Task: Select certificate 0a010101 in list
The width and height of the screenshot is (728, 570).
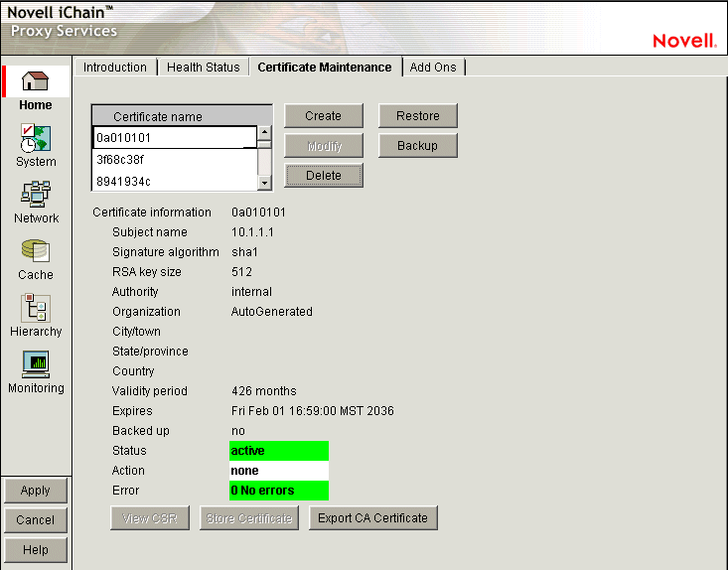Action: click(x=175, y=137)
